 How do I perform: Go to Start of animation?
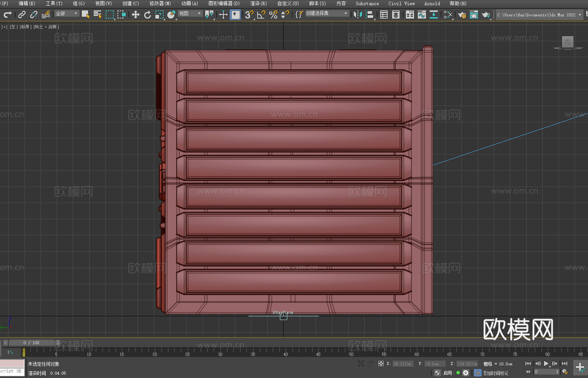click(528, 364)
